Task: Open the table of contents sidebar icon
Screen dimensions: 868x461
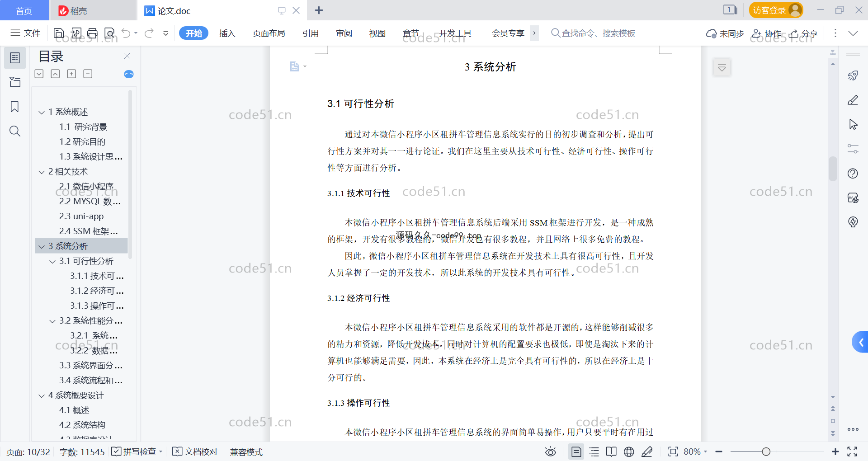Action: (15, 58)
